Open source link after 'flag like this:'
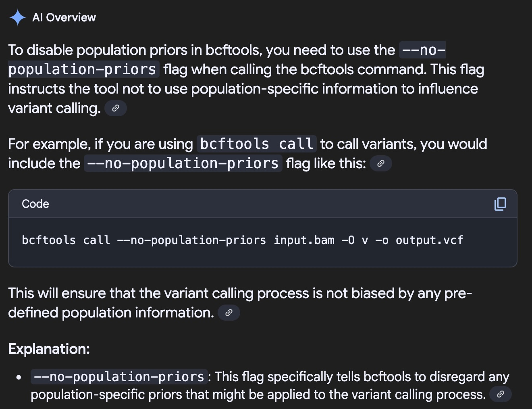Screen dimensions: 532x409 tap(380, 163)
